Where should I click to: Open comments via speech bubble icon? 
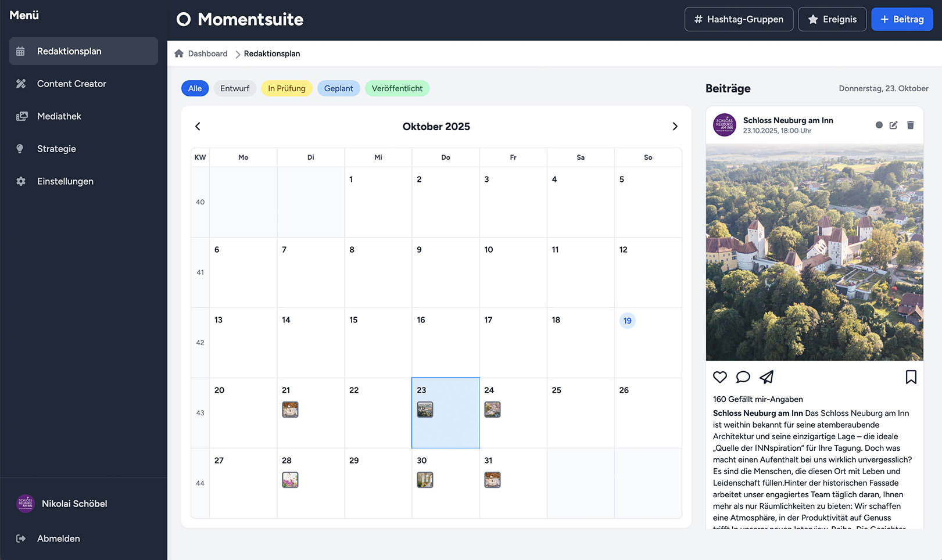click(743, 377)
